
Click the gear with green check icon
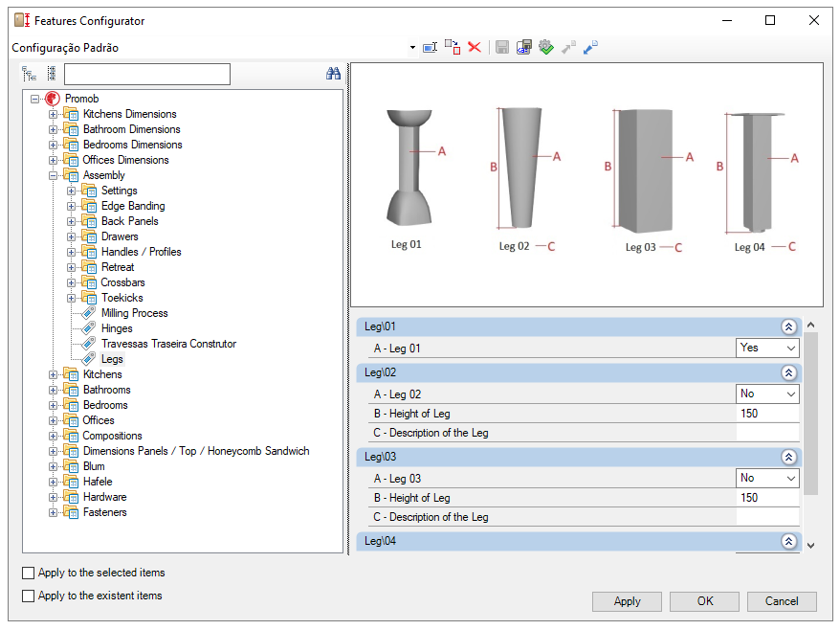click(x=546, y=47)
